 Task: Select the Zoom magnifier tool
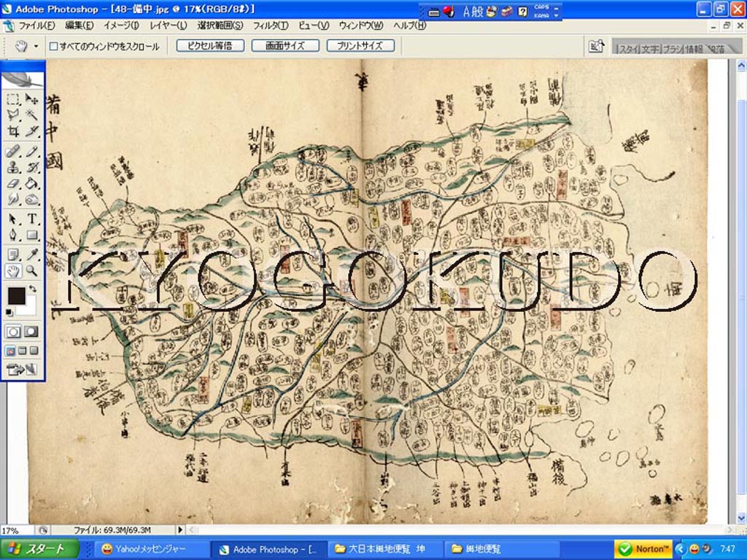31,271
